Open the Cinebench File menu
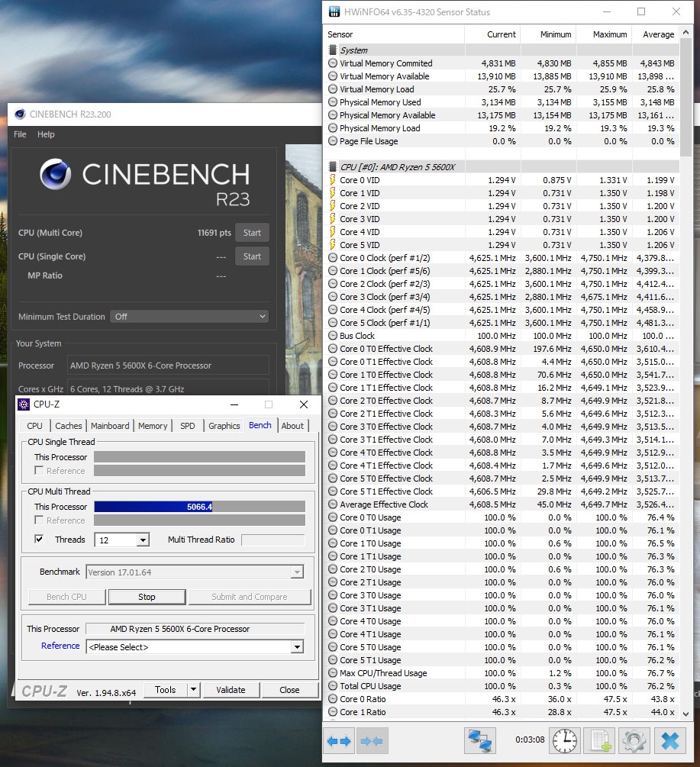This screenshot has width=700, height=767. (x=20, y=134)
